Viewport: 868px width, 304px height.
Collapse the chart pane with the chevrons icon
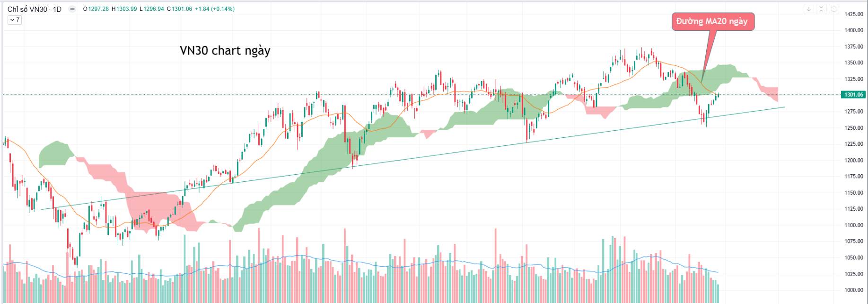pos(821,9)
